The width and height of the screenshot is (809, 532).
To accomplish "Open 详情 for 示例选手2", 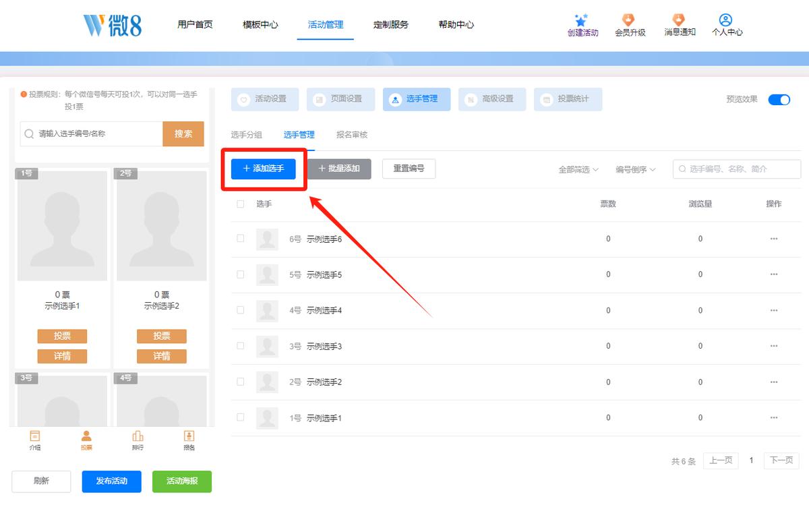I will [x=162, y=356].
